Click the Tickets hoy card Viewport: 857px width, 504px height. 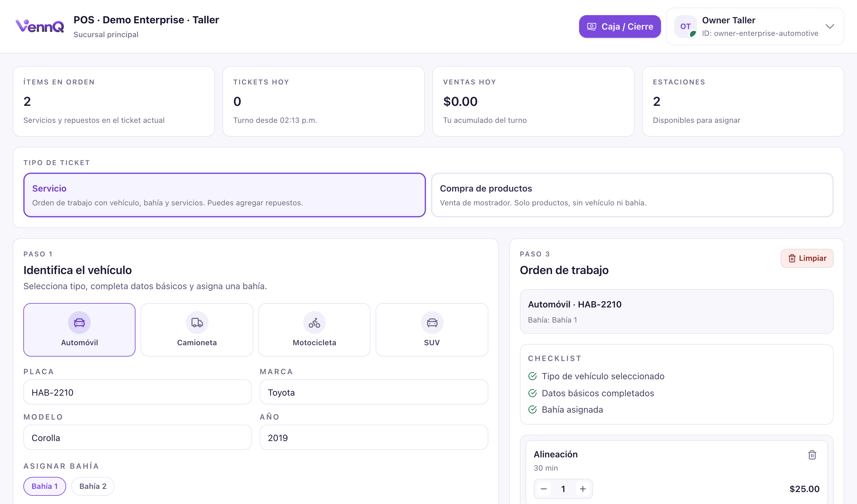[323, 101]
